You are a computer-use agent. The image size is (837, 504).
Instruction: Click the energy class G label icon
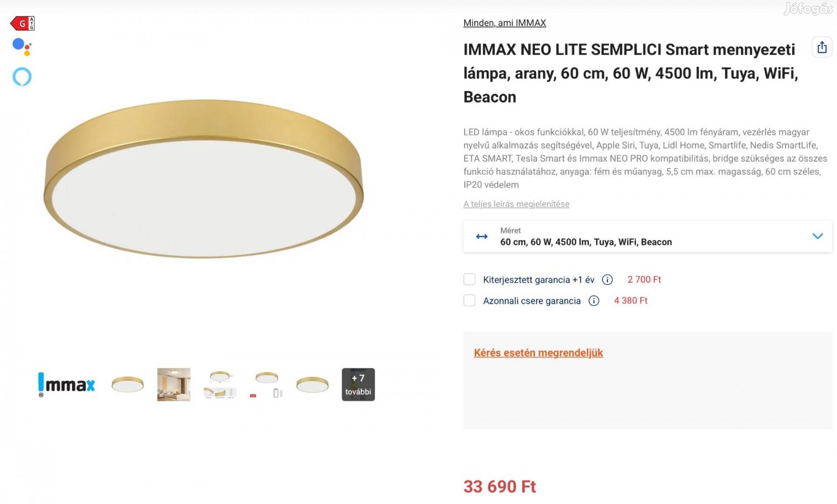[x=22, y=23]
